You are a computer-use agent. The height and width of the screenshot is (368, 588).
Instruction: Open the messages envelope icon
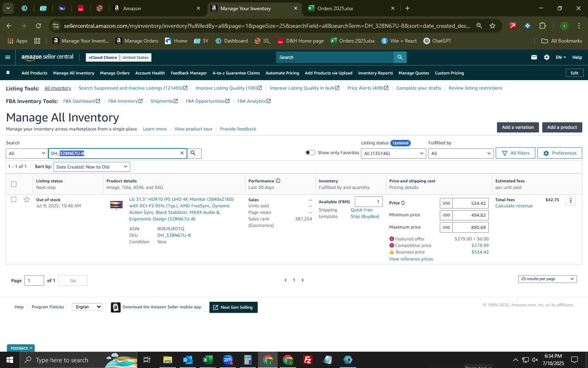pos(534,57)
